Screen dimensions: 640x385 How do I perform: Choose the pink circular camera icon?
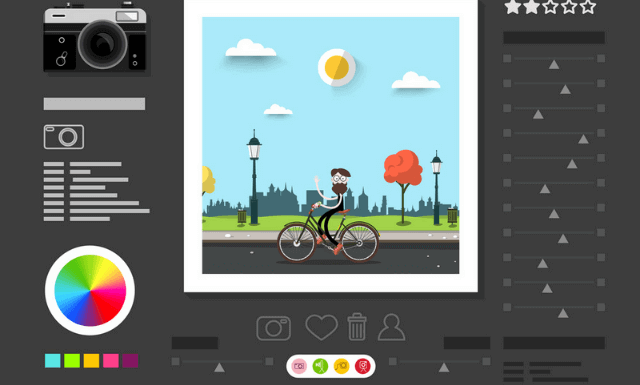pyautogui.click(x=299, y=366)
